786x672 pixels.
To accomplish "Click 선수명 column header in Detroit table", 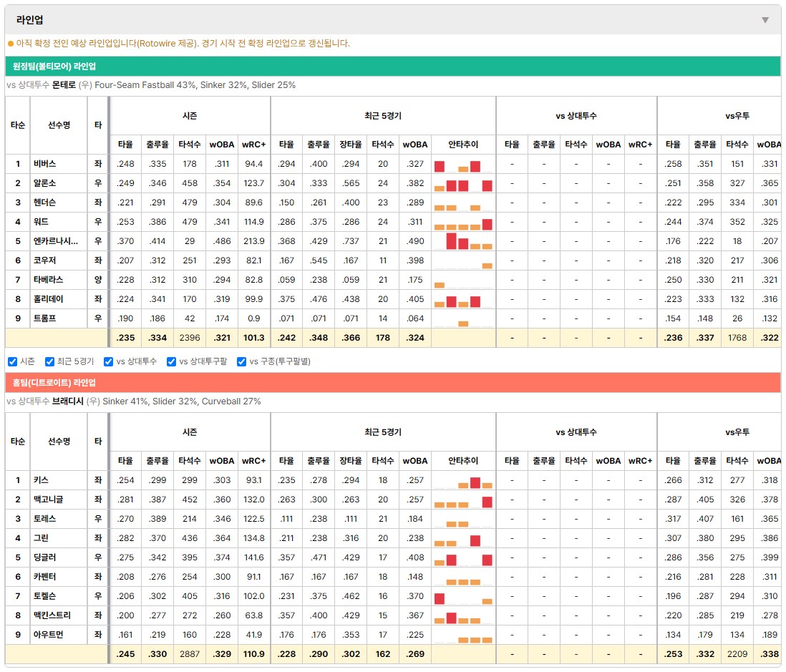I will 59,442.
